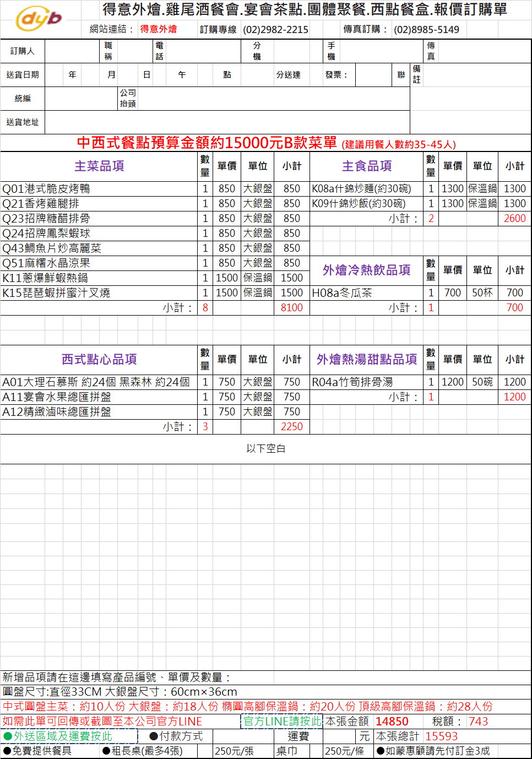Select the R04a竹筍排骨湯 item cell
The image size is (532, 759).
[x=367, y=382]
